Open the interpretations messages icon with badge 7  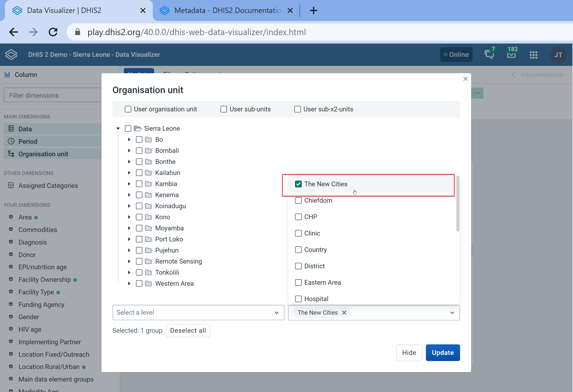pos(489,54)
